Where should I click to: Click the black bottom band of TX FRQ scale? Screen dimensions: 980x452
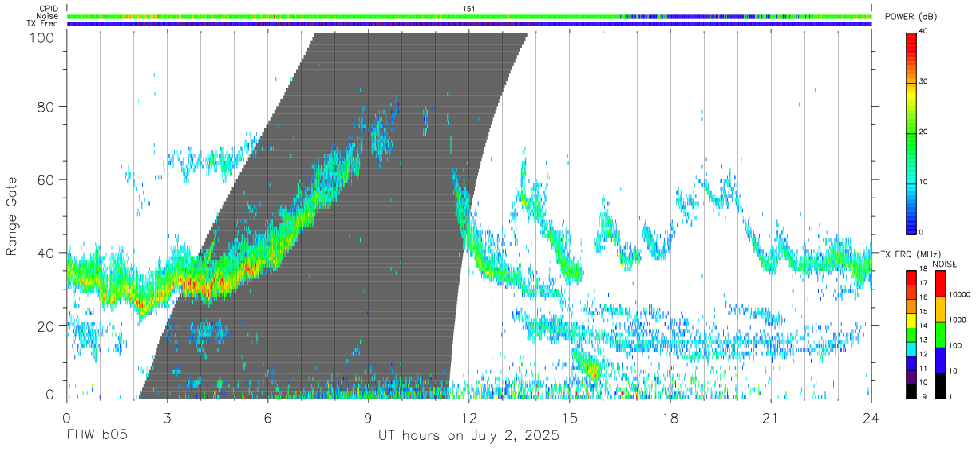[911, 391]
